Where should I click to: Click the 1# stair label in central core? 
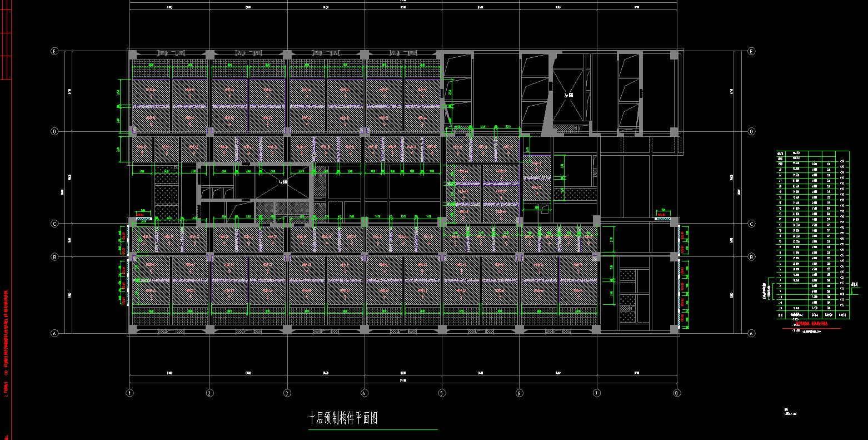click(x=283, y=181)
